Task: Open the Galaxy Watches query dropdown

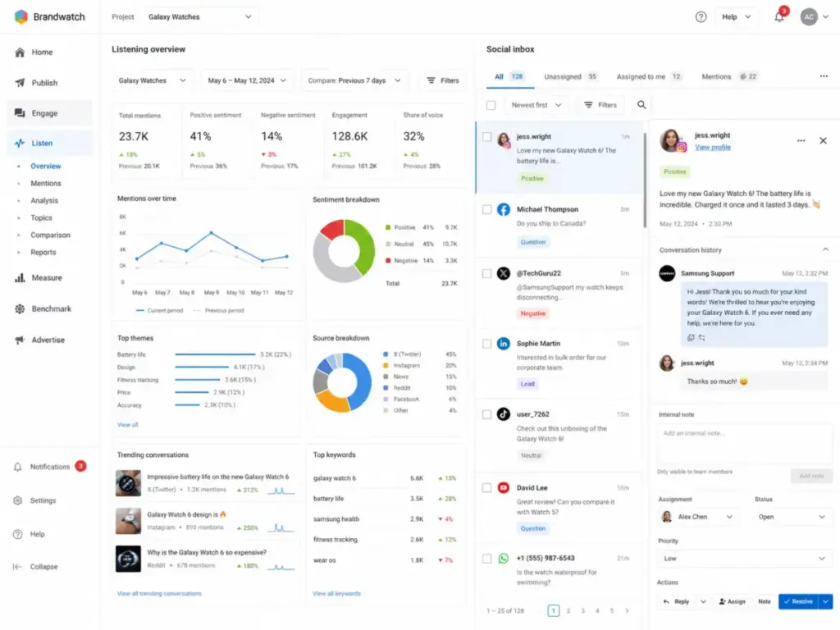Action: (x=152, y=80)
